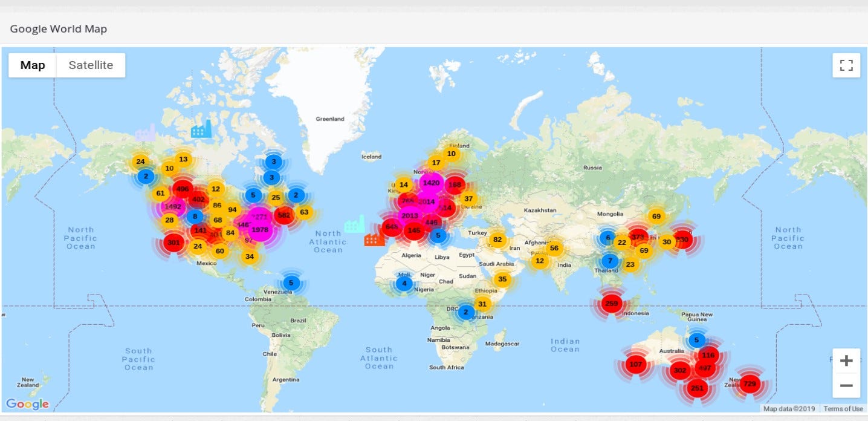Select the yellow 60 cluster marker
This screenshot has height=421, width=868.
pos(220,251)
